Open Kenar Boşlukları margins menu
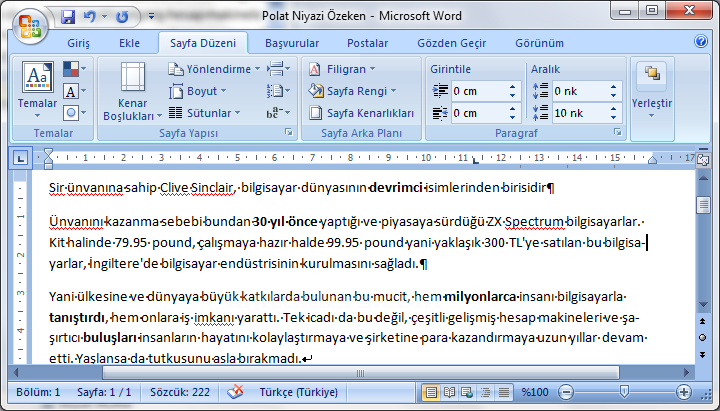The width and height of the screenshot is (720, 411). [133, 91]
